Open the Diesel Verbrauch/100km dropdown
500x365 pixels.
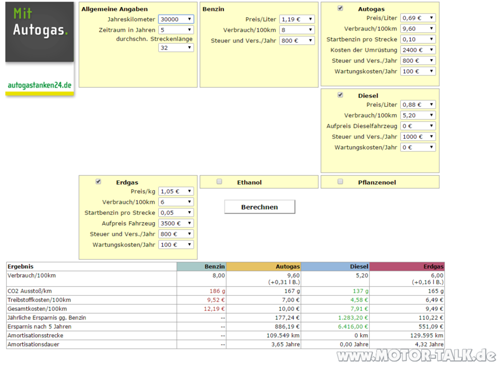[x=418, y=115]
